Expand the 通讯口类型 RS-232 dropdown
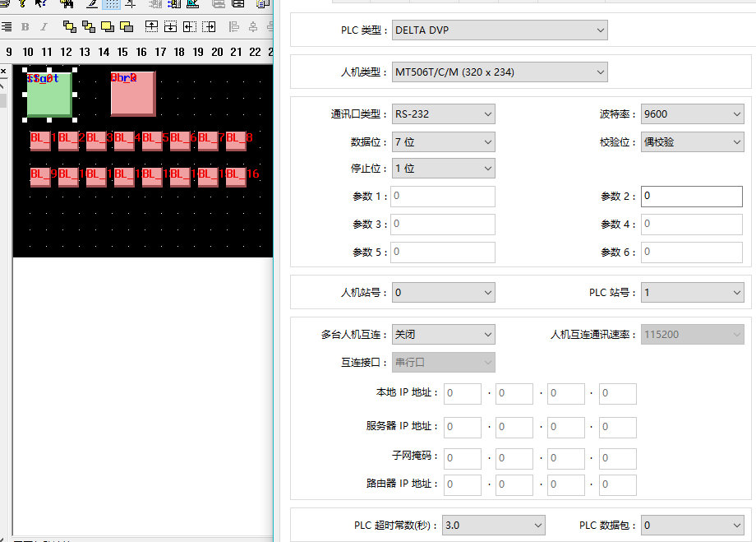 point(443,114)
